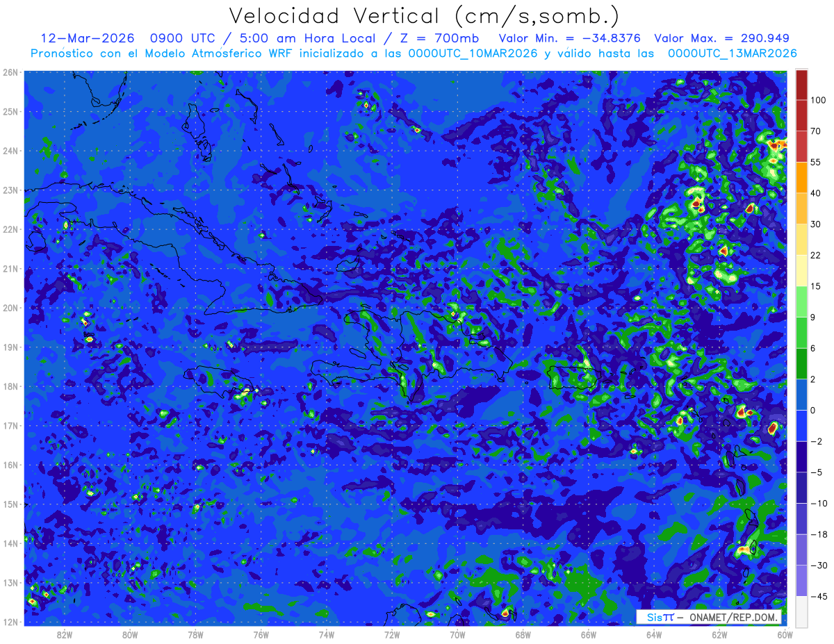Click the colorbar label "22"
Image resolution: width=834 pixels, height=644 pixels.
[816, 256]
